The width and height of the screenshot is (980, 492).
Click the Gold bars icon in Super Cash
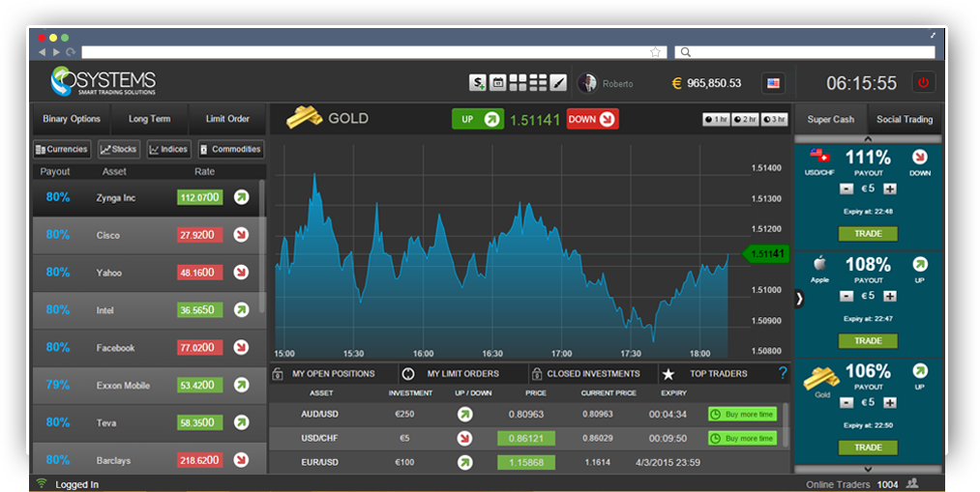tap(821, 378)
